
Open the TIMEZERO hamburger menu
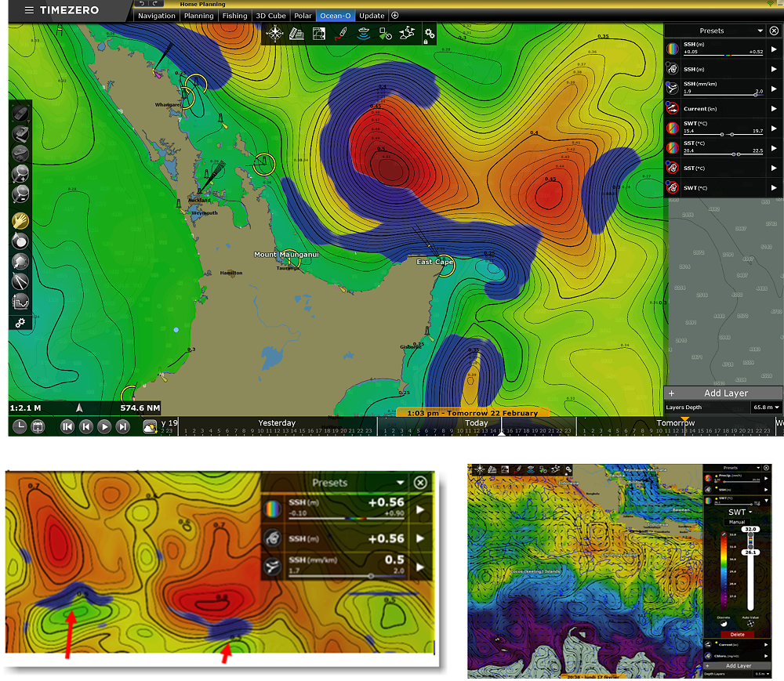pyautogui.click(x=29, y=11)
